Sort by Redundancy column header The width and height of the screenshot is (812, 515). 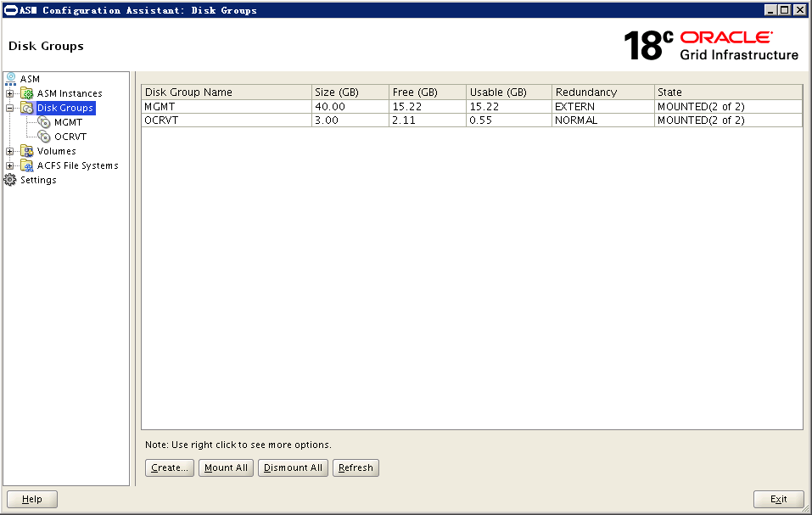pos(603,92)
